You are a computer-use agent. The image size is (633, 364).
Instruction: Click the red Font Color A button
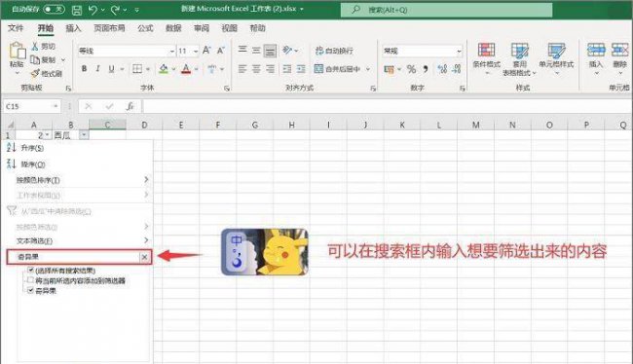(x=186, y=69)
